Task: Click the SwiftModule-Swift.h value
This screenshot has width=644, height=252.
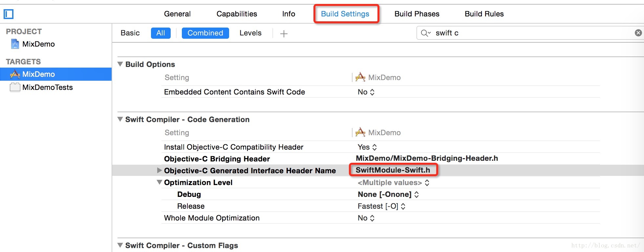Action: coord(393,170)
